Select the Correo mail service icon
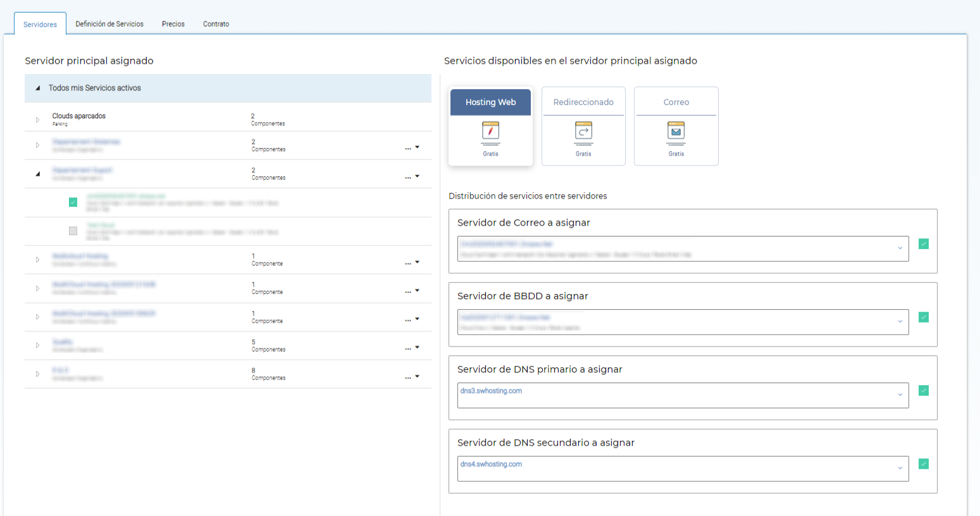Screen dimensions: 980x516 pos(676,131)
